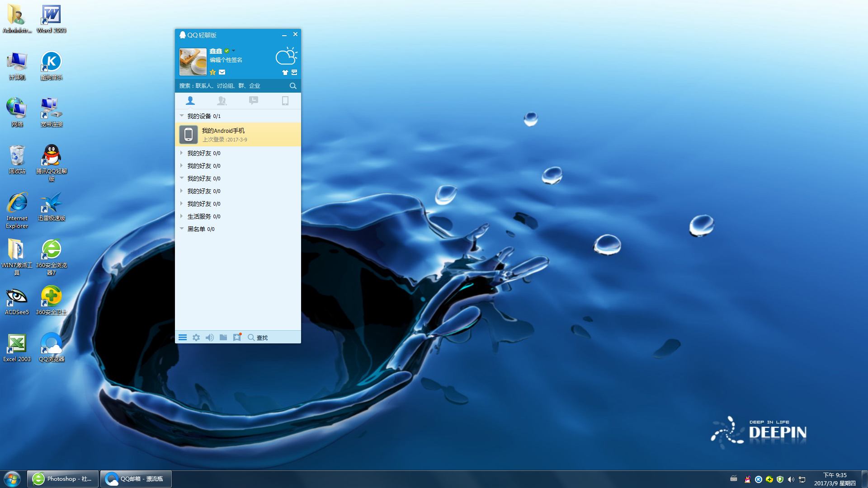This screenshot has width=868, height=488.
Task: Open the QQ mail envelope icon
Action: (x=222, y=72)
